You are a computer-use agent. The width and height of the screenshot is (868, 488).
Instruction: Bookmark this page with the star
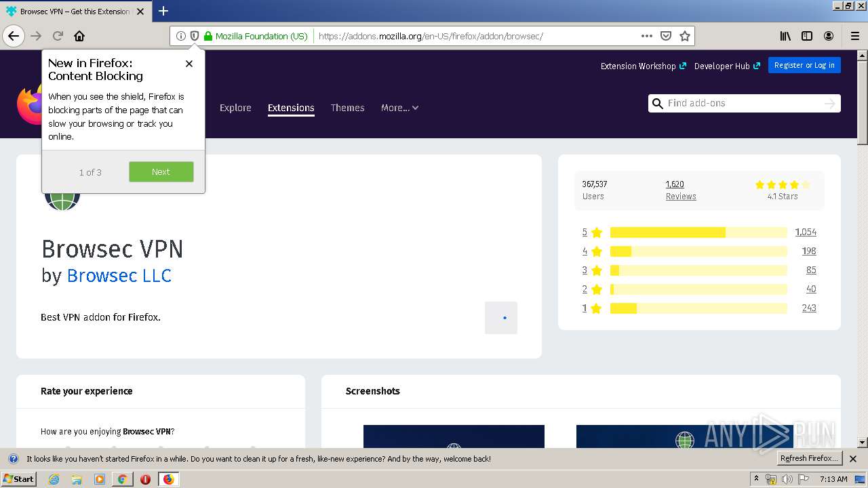[685, 36]
